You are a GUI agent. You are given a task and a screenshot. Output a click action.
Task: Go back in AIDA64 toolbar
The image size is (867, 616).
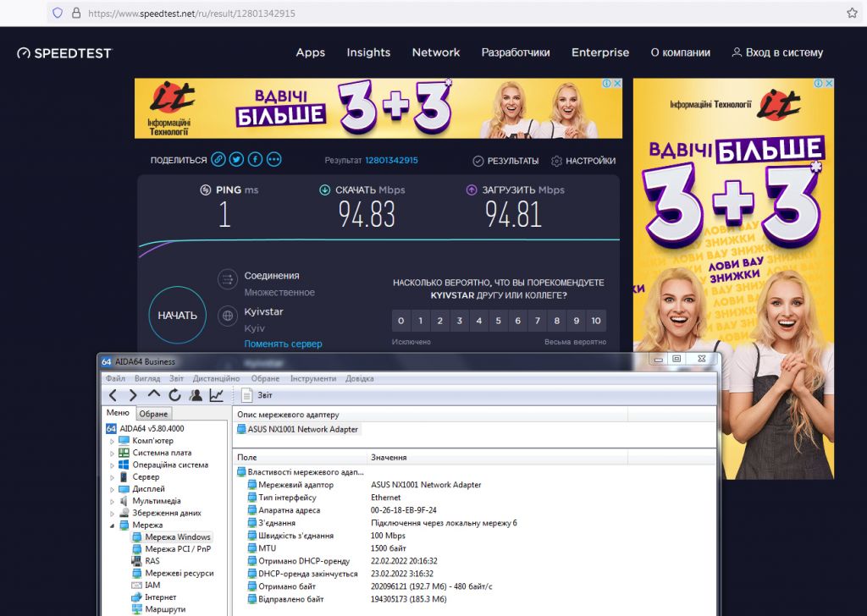(113, 395)
